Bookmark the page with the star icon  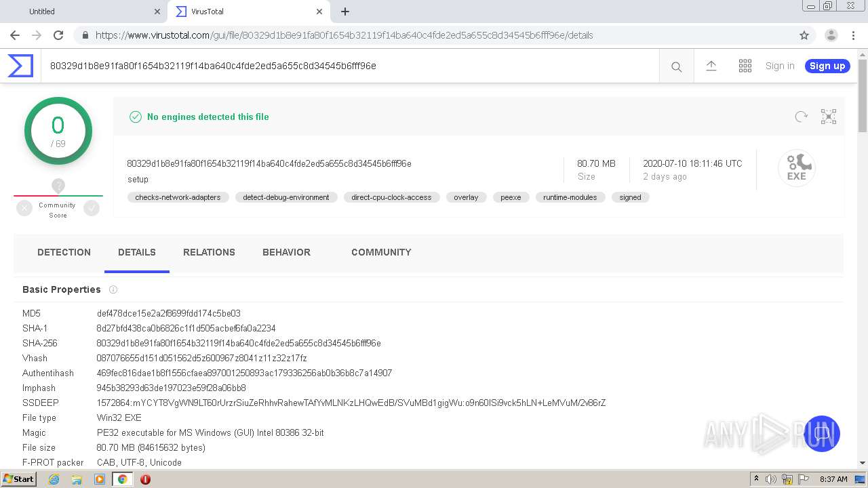pos(804,35)
